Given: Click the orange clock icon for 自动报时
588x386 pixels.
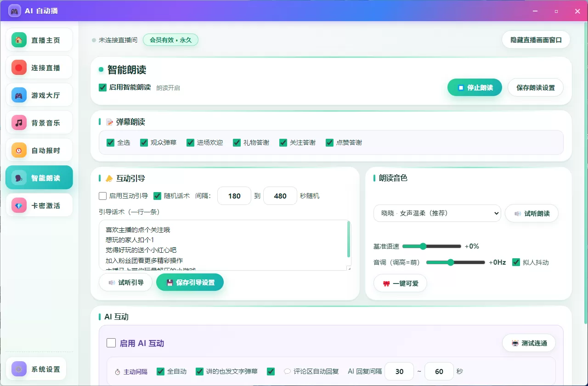Looking at the screenshot, I should [19, 150].
